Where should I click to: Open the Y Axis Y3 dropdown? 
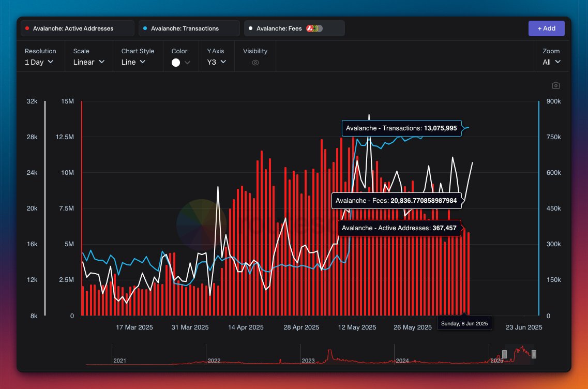pyautogui.click(x=216, y=62)
